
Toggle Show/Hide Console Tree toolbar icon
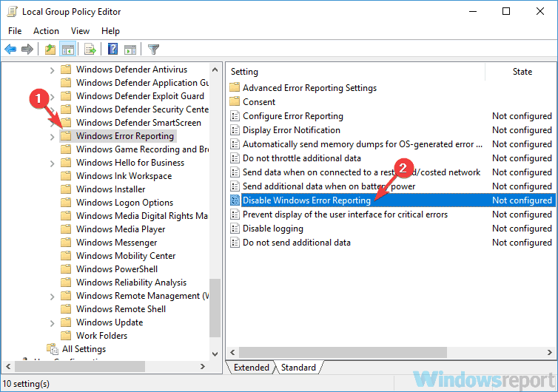(67, 49)
